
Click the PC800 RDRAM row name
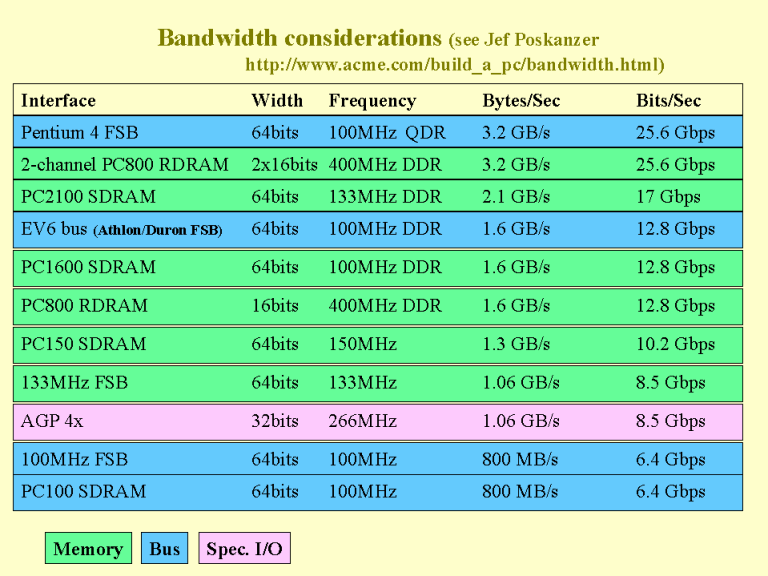tap(84, 306)
